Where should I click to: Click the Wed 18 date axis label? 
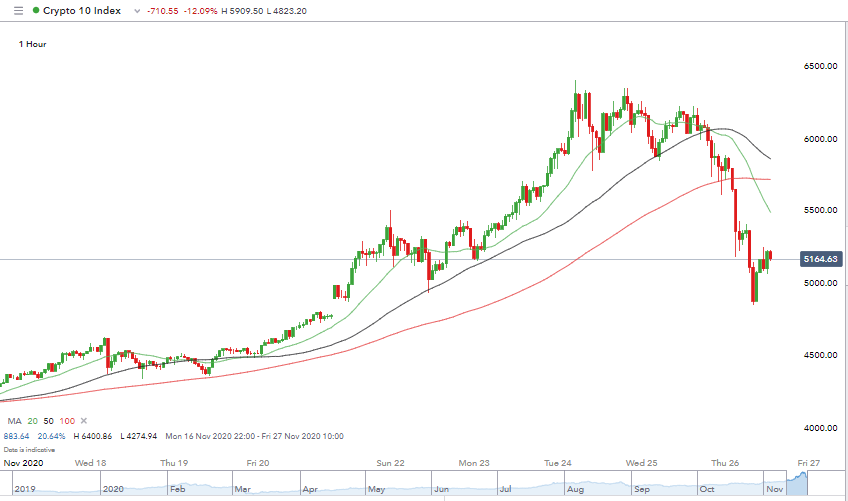90,463
